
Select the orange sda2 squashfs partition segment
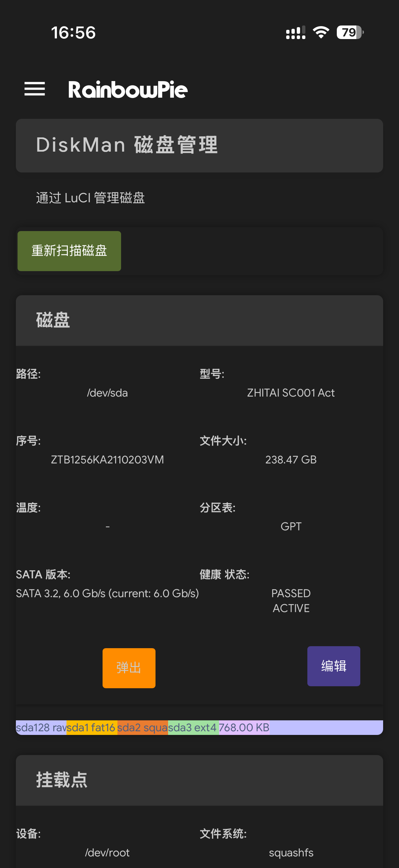tap(142, 727)
